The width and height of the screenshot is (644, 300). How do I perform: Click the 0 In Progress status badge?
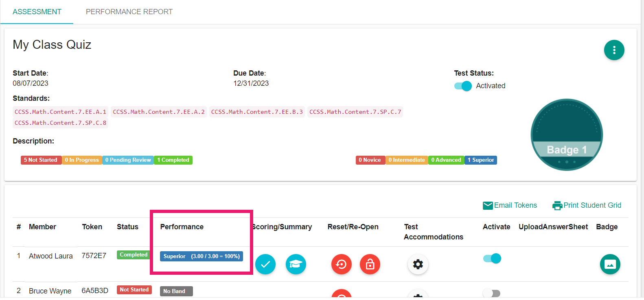pyautogui.click(x=82, y=160)
